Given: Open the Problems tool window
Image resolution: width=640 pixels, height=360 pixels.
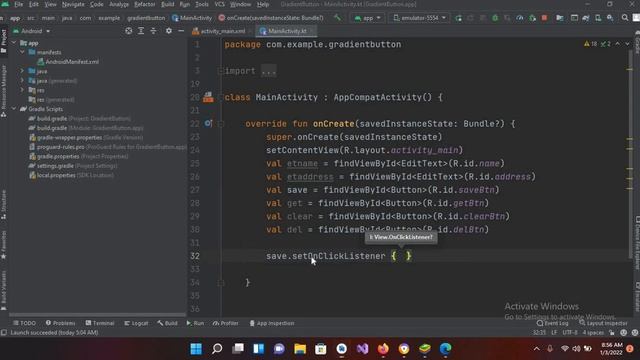Looking at the screenshot, I should click(60, 323).
